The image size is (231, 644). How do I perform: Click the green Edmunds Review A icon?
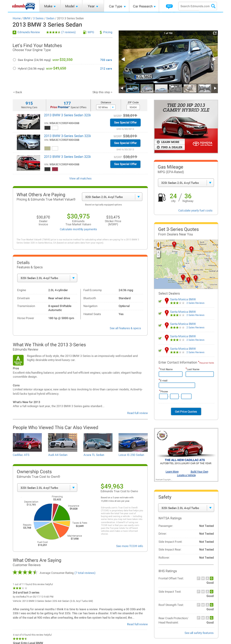pos(14,32)
